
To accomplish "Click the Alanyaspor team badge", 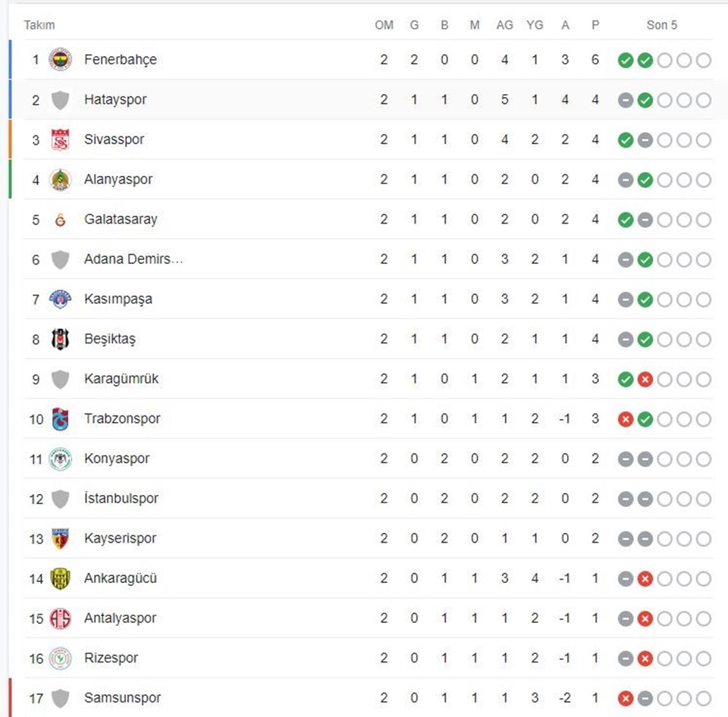I will click(61, 180).
